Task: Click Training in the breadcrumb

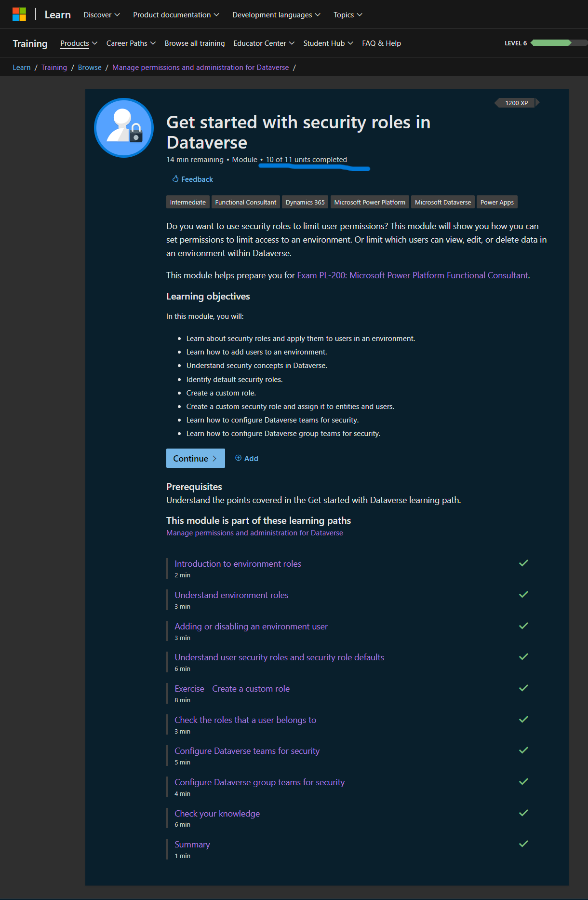Action: point(54,68)
